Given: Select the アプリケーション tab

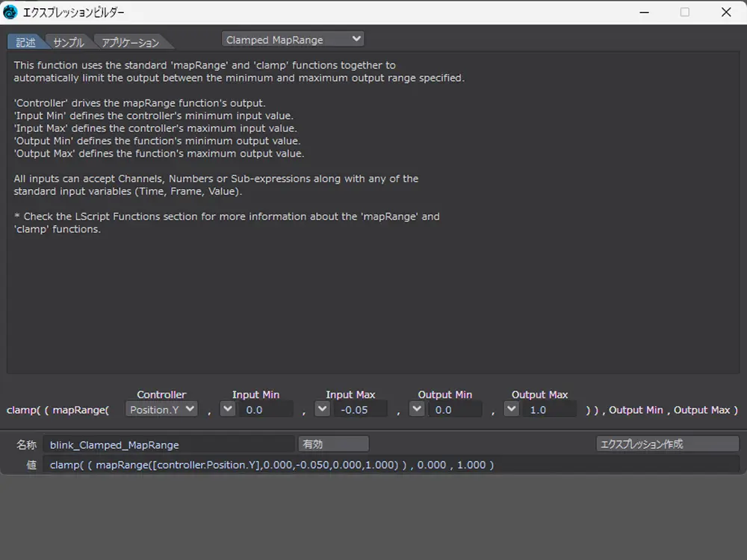Looking at the screenshot, I should click(x=130, y=42).
